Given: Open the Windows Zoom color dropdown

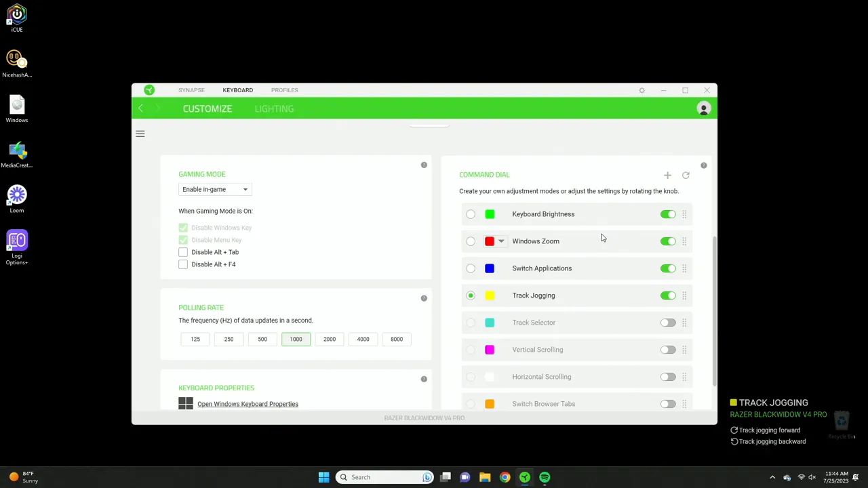Looking at the screenshot, I should pos(501,241).
